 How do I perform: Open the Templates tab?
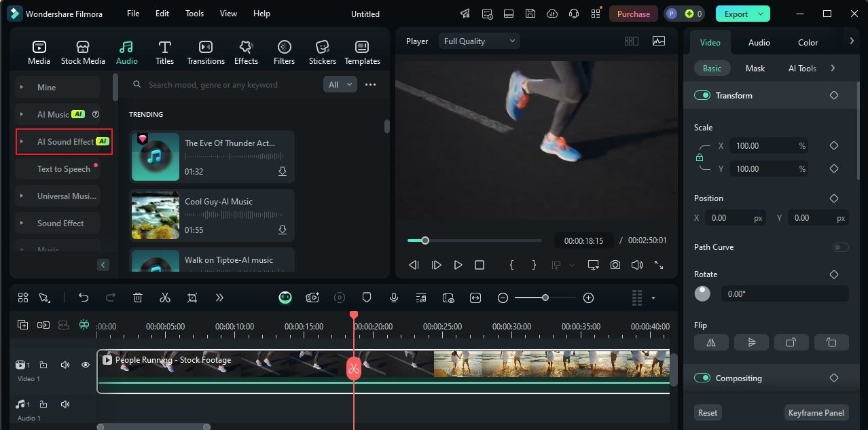tap(362, 52)
